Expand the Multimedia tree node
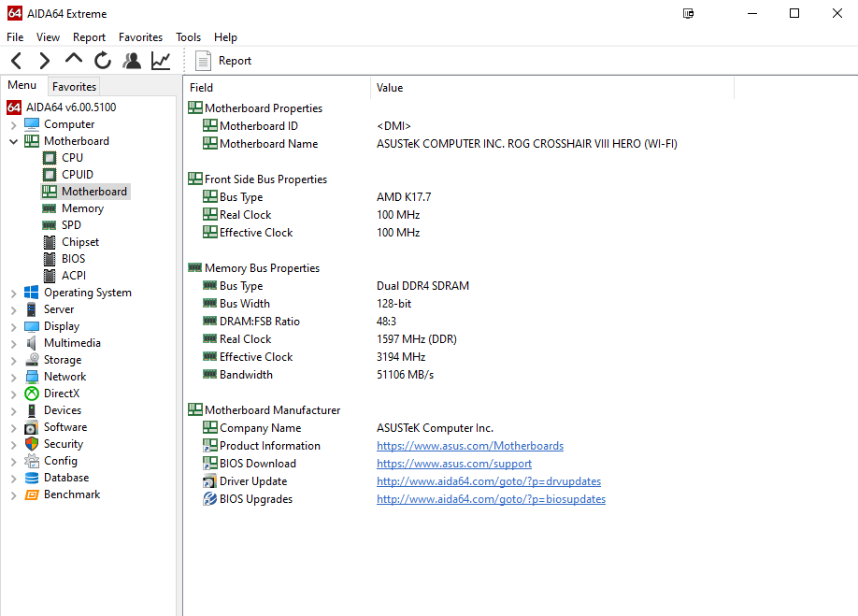Screen dimensions: 858x616 coord(14,344)
